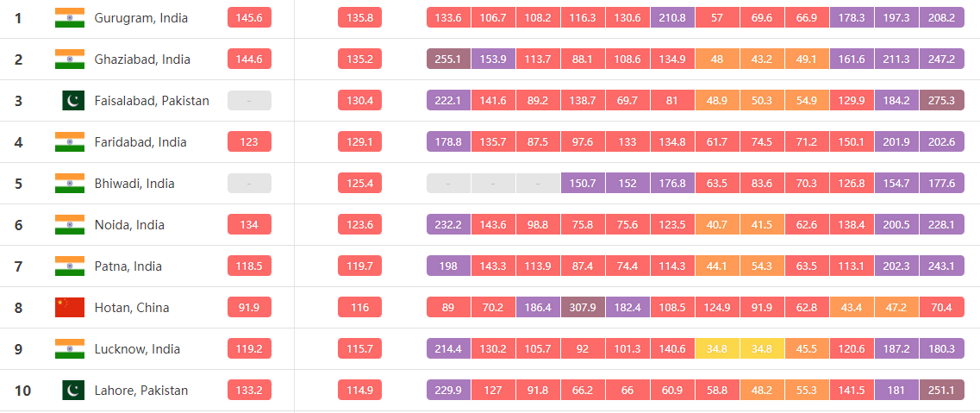This screenshot has width=980, height=413.
Task: Open the Hotan, China city link
Action: click(132, 308)
